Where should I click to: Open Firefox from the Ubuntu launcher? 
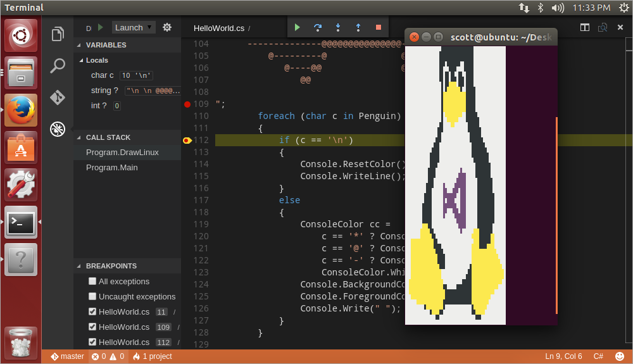pos(21,110)
